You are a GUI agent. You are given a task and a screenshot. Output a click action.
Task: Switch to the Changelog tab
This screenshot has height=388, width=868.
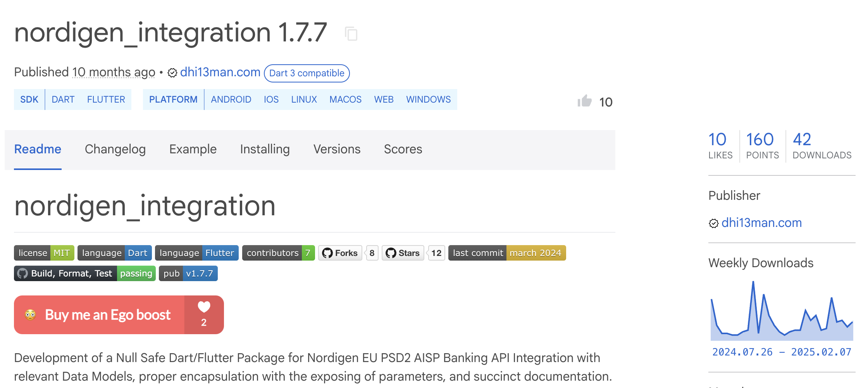(x=115, y=149)
